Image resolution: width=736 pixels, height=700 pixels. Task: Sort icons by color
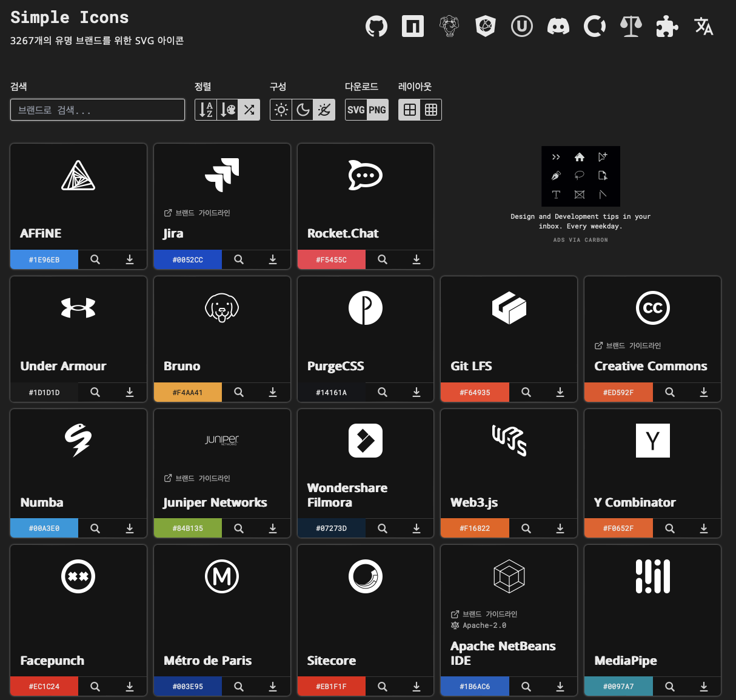point(227,110)
